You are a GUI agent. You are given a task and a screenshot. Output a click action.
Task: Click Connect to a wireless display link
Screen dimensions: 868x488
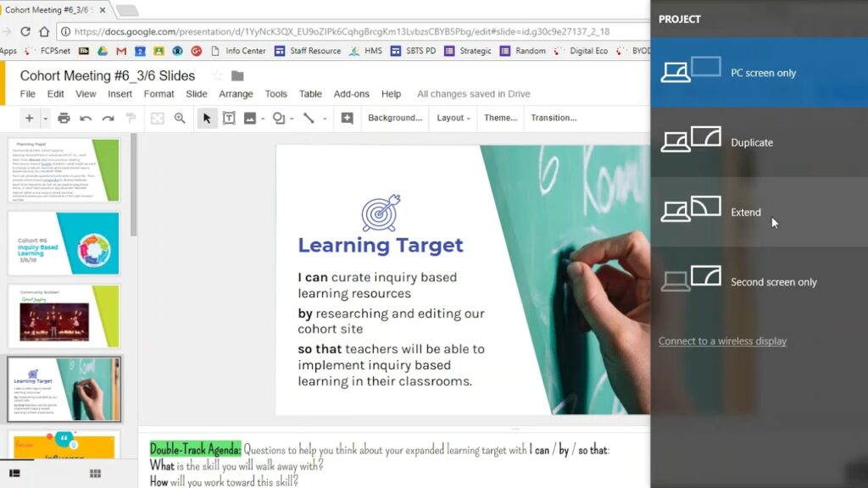click(x=722, y=341)
